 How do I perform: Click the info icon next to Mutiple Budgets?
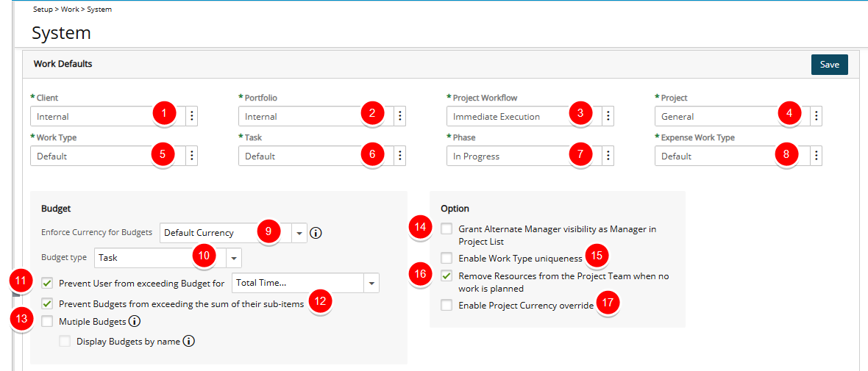point(134,320)
